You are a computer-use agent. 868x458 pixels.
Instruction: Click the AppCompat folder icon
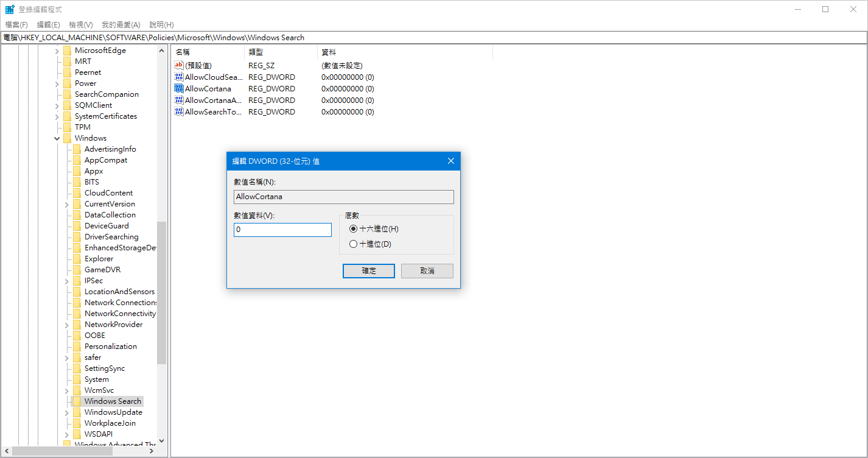click(x=77, y=160)
